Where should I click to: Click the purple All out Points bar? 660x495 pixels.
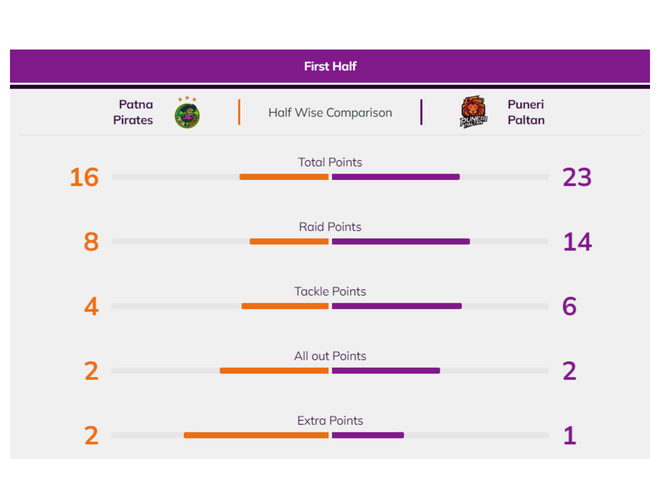coord(385,371)
